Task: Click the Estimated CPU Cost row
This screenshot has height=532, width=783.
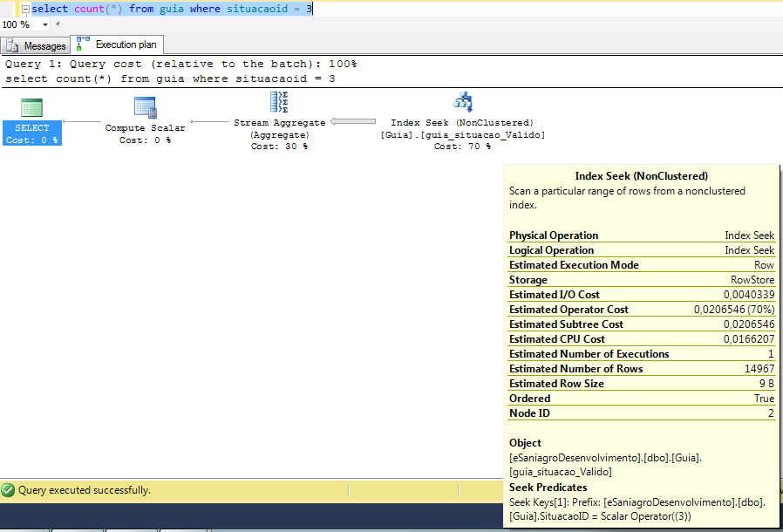Action: (x=641, y=339)
